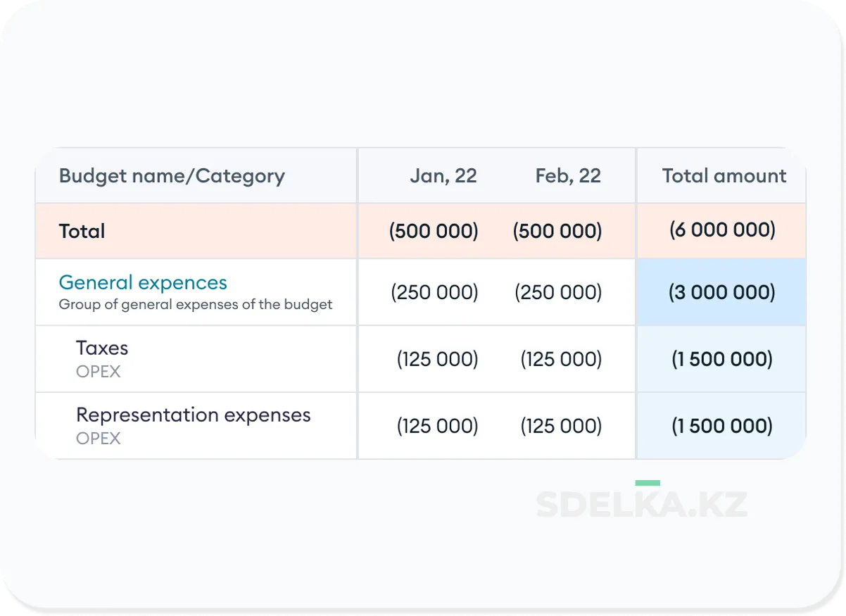Select the Representation expenses category label
This screenshot has width=846, height=616.
point(193,415)
